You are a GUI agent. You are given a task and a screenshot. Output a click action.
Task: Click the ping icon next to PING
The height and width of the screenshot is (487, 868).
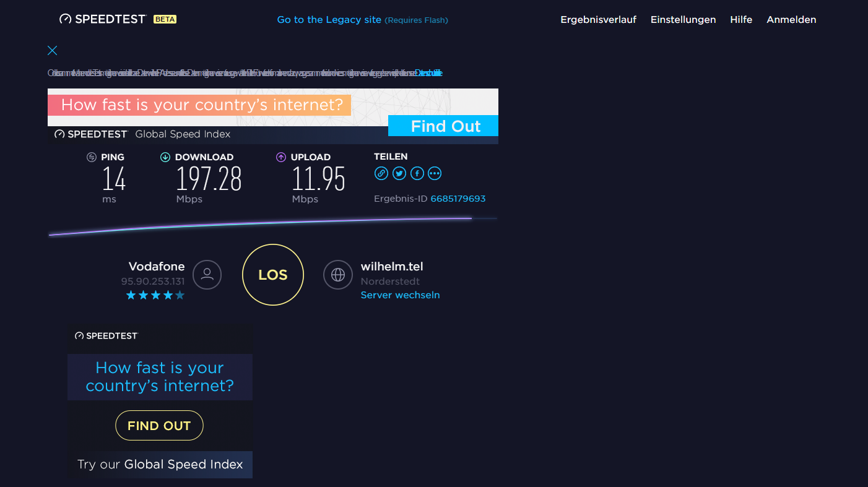click(92, 157)
